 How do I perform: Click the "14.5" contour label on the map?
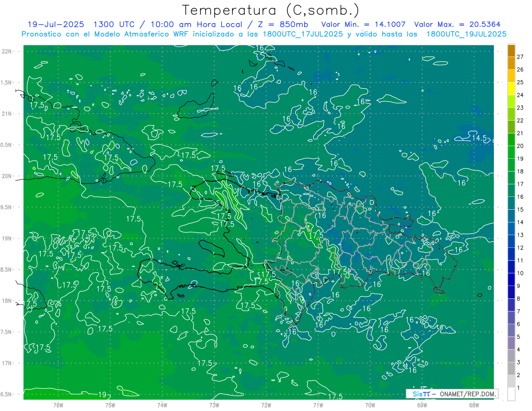click(x=479, y=138)
